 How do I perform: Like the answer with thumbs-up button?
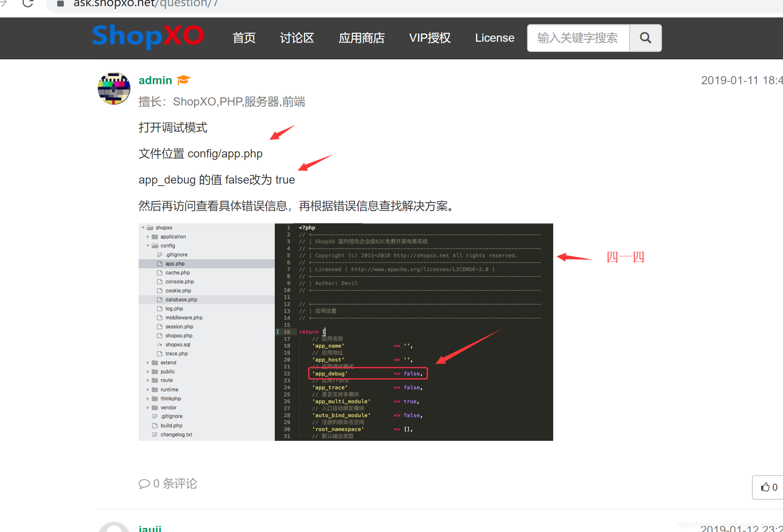click(769, 487)
